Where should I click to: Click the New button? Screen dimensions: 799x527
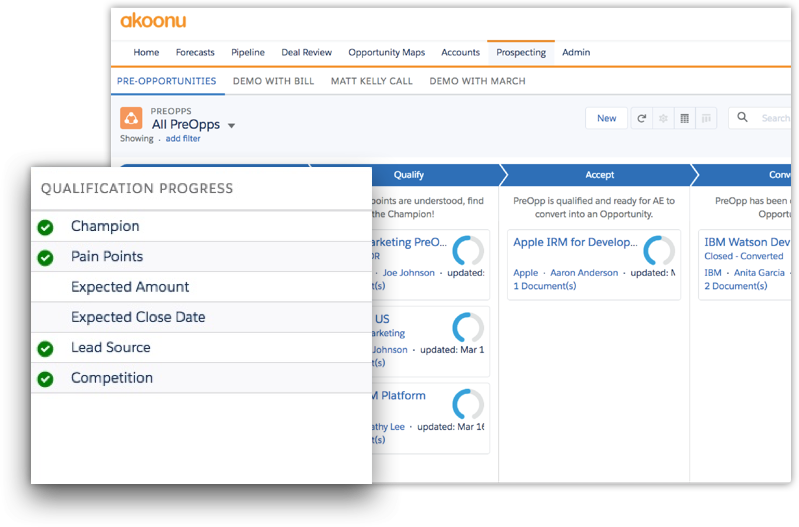tap(606, 118)
